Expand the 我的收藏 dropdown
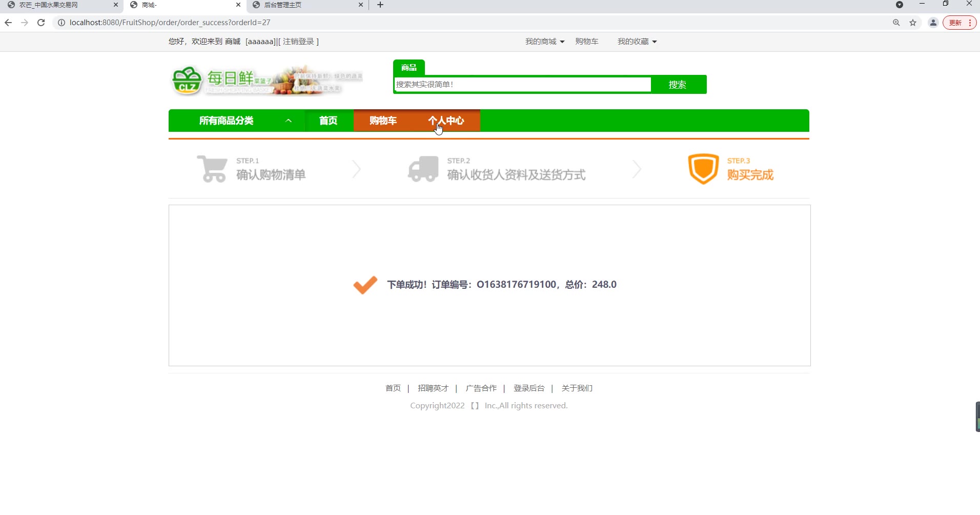 click(637, 42)
